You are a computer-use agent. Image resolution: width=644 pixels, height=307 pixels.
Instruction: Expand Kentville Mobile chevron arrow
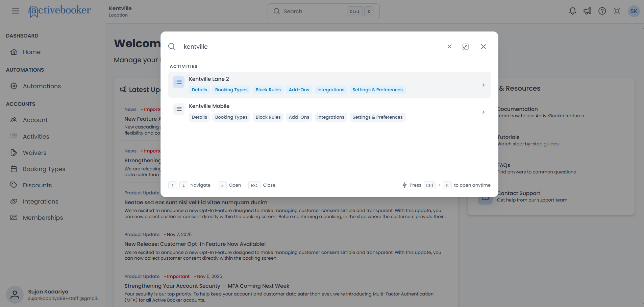[x=484, y=112]
